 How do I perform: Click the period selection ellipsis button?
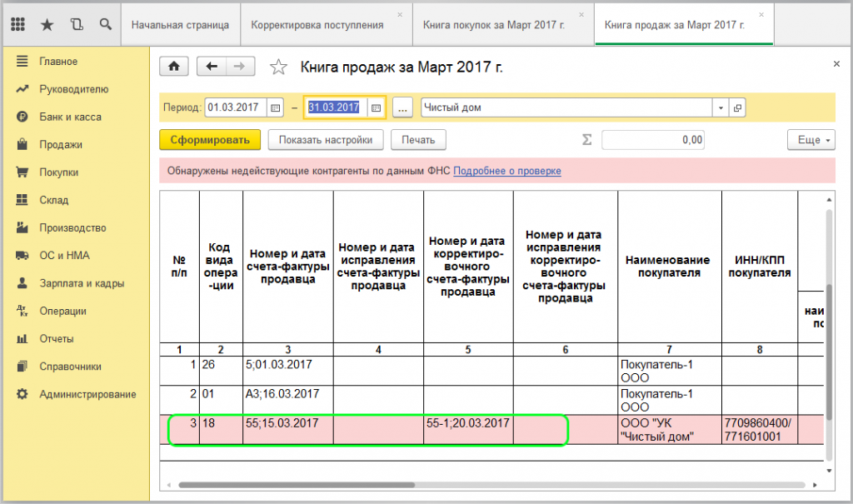(402, 107)
